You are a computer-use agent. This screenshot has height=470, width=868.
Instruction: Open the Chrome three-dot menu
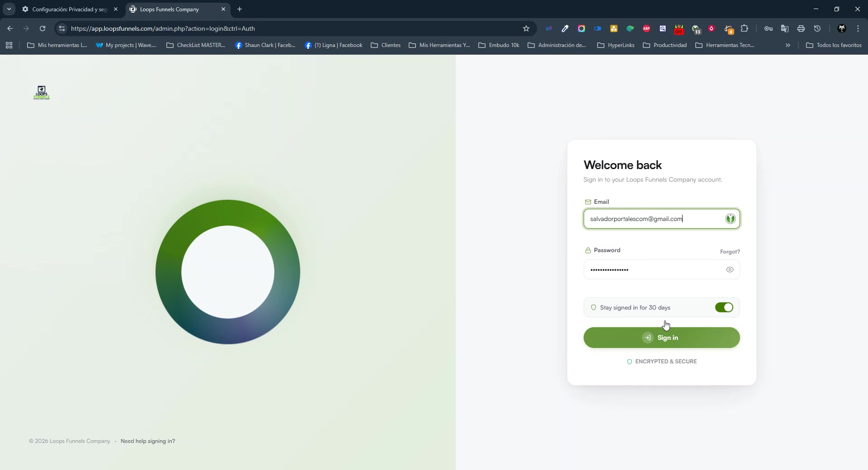[x=858, y=28]
